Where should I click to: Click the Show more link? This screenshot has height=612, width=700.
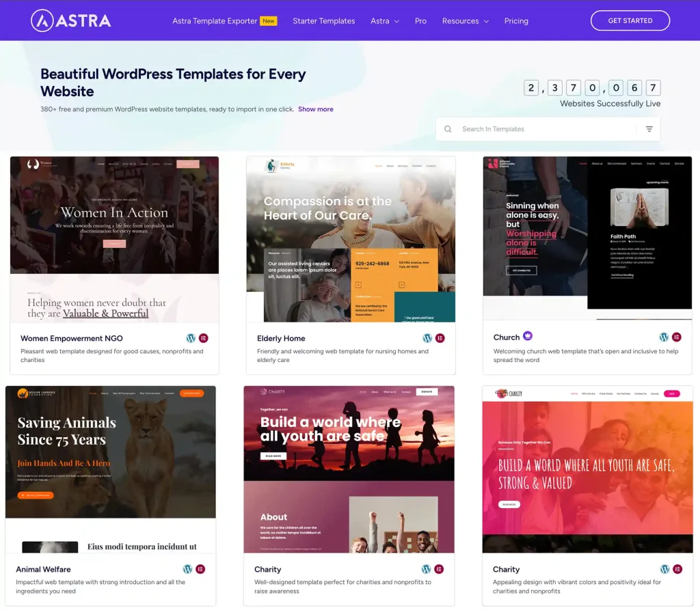(x=316, y=109)
